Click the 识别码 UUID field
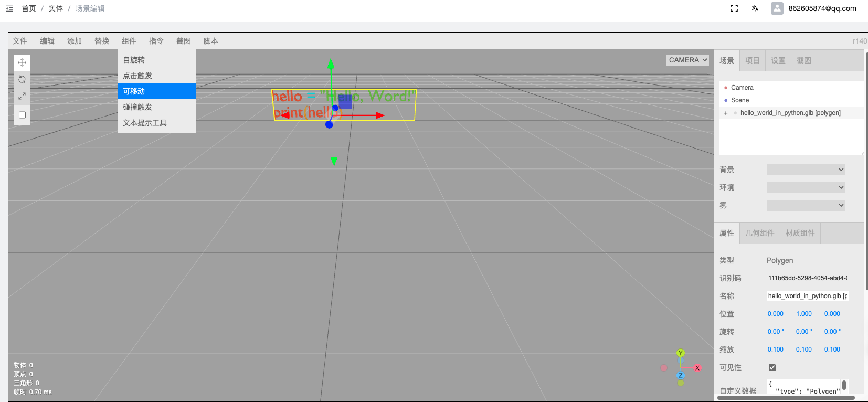Image resolution: width=868 pixels, height=402 pixels. pyautogui.click(x=808, y=278)
